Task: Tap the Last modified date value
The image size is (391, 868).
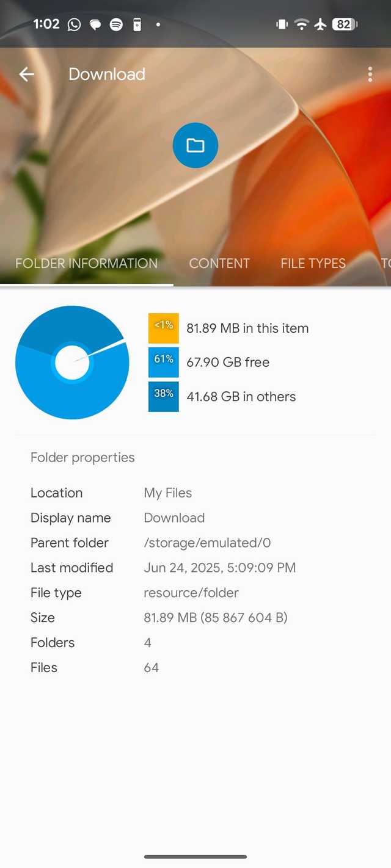Action: [219, 568]
